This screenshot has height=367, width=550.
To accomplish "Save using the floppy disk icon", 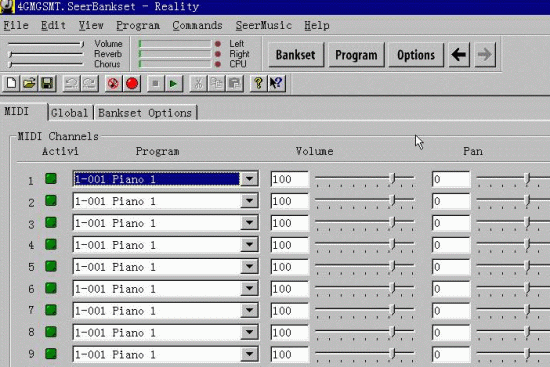I will tap(47, 84).
